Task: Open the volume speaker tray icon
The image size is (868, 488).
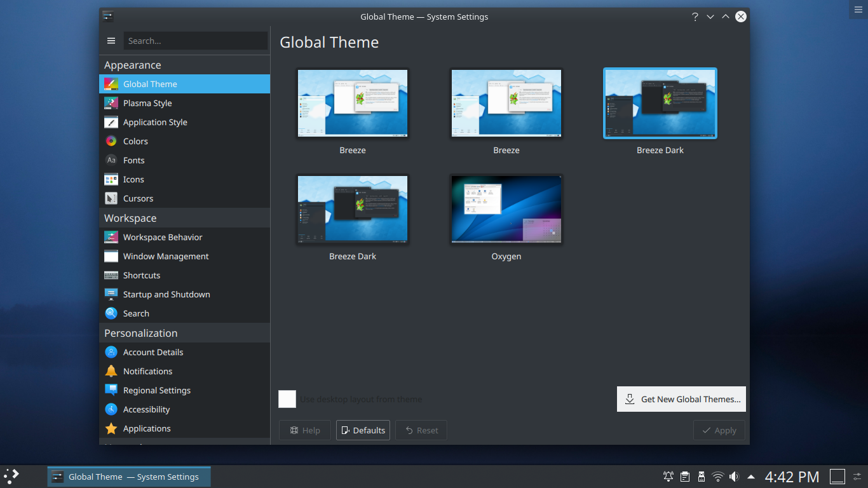Action: (735, 477)
